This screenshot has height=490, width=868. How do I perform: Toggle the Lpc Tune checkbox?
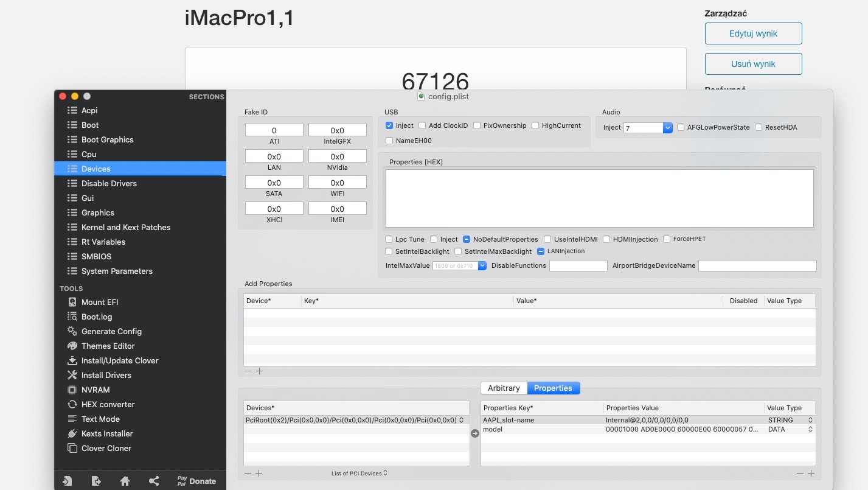click(389, 239)
